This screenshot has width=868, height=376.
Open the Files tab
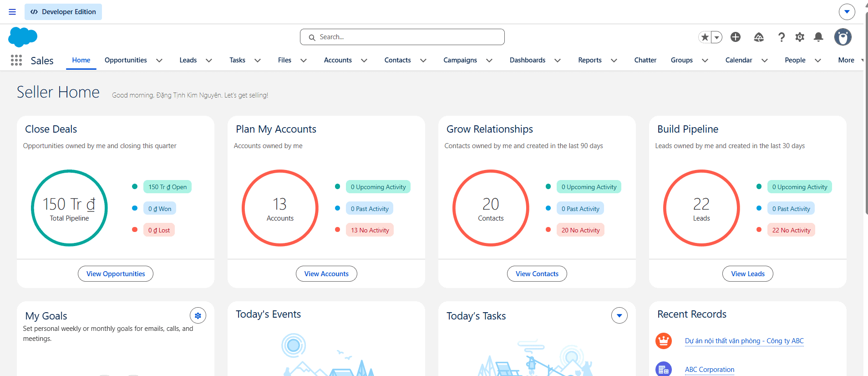tap(284, 60)
